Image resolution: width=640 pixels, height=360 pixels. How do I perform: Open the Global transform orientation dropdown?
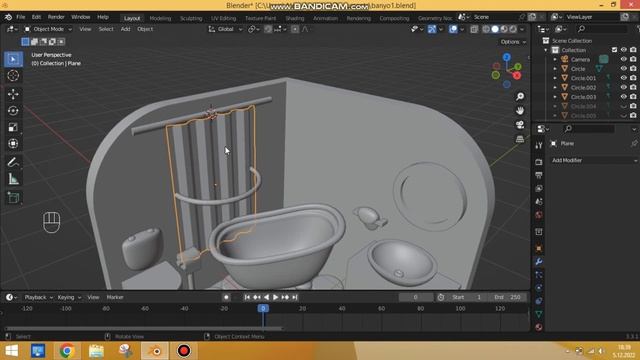point(226,29)
